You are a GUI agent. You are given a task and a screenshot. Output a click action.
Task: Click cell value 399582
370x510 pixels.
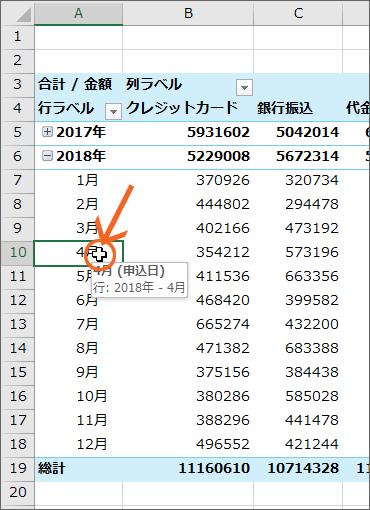pos(312,300)
